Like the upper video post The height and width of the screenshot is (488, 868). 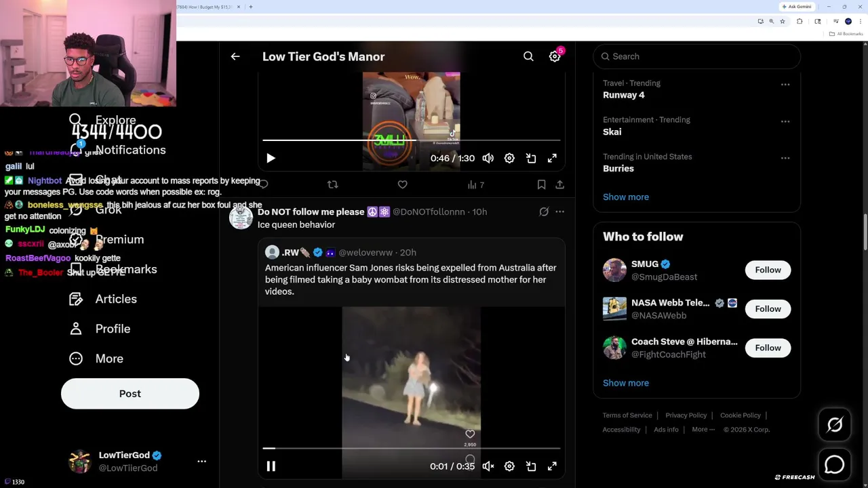tap(402, 184)
